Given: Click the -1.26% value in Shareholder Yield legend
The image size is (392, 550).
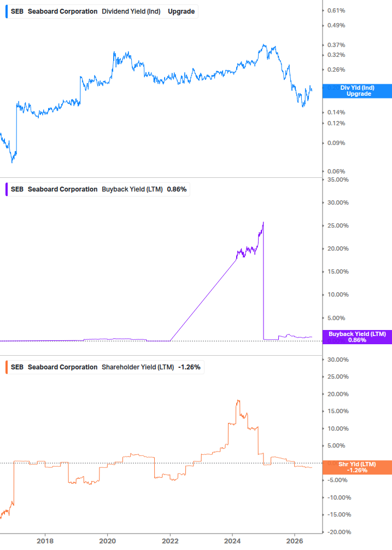Looking at the screenshot, I should pos(189,367).
